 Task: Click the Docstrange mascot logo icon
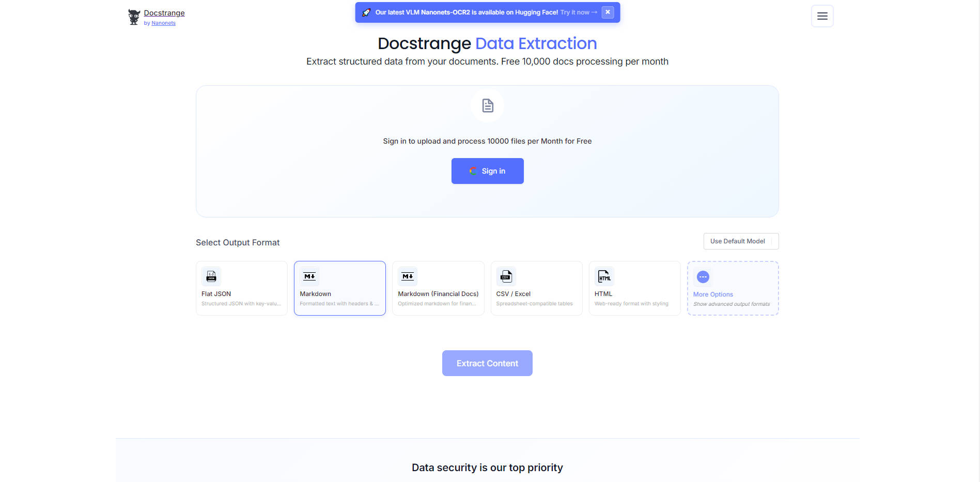tap(134, 17)
